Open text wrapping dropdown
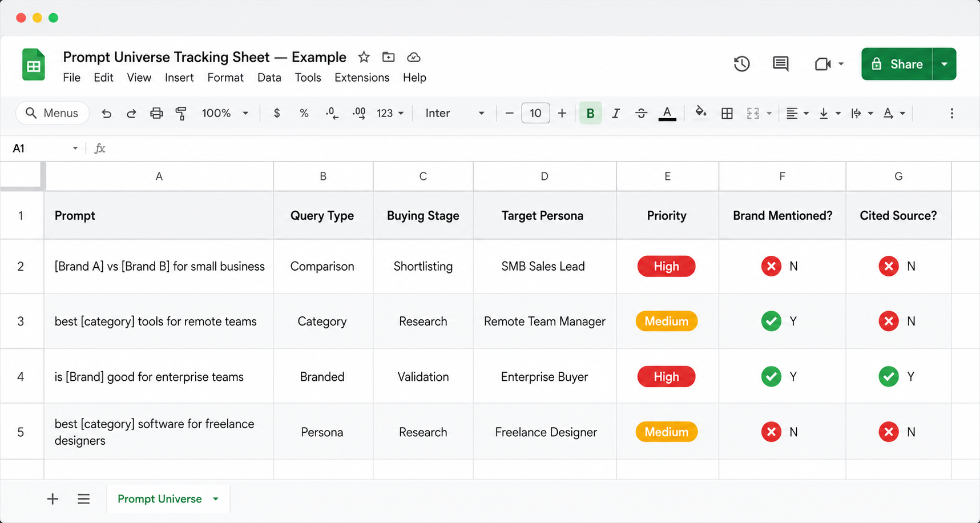This screenshot has height=523, width=980. 862,113
